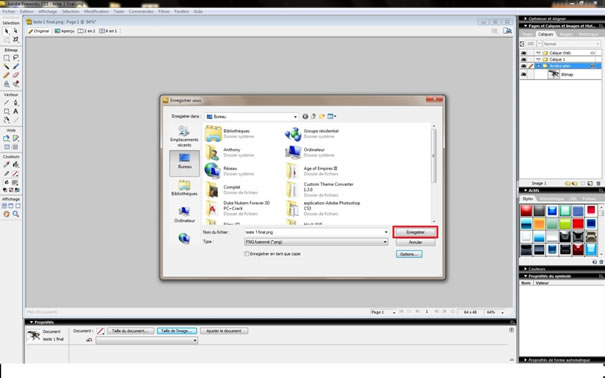Select the Eraser tool
The width and height of the screenshot is (605, 378).
(x=15, y=75)
